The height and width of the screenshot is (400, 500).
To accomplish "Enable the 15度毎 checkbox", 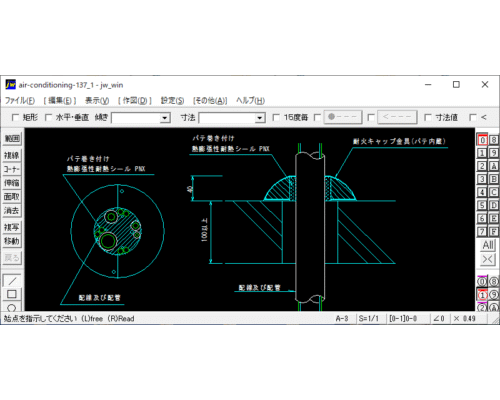I will coord(276,117).
